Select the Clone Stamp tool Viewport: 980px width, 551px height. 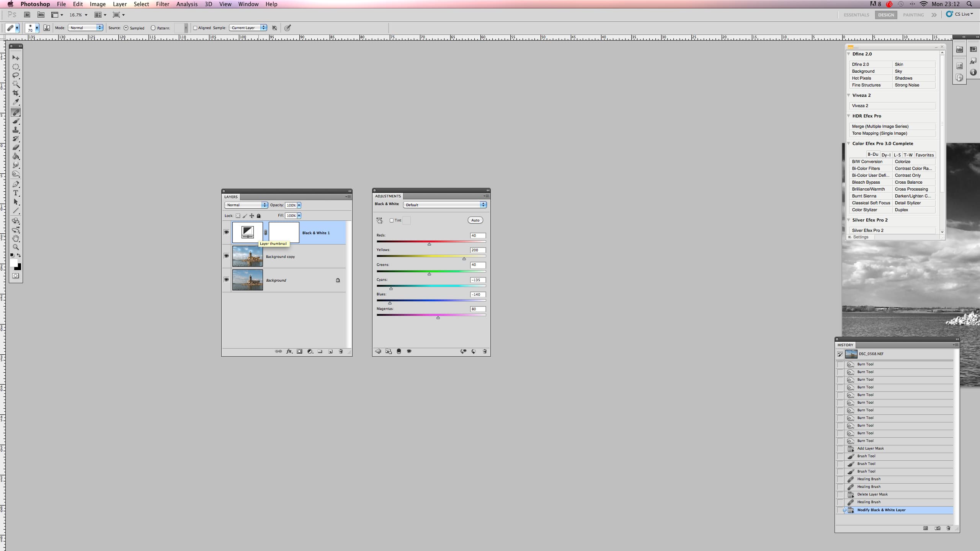(16, 130)
